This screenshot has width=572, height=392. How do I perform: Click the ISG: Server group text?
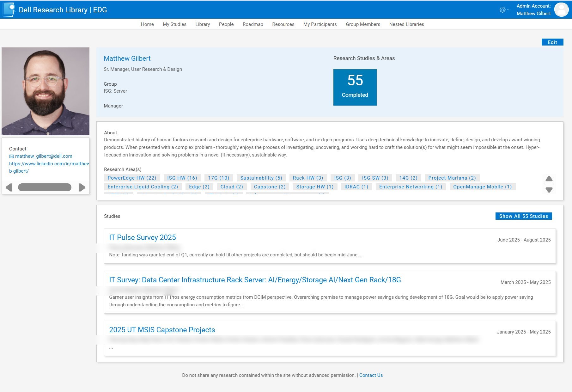(115, 91)
